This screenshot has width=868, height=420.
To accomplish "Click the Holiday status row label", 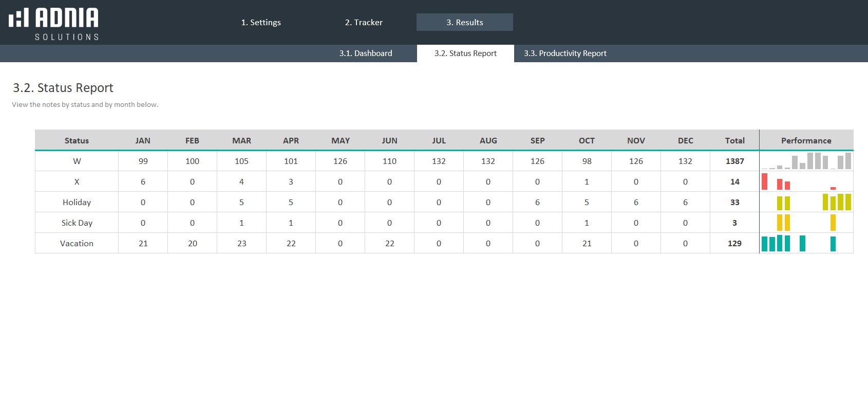I will coord(77,203).
